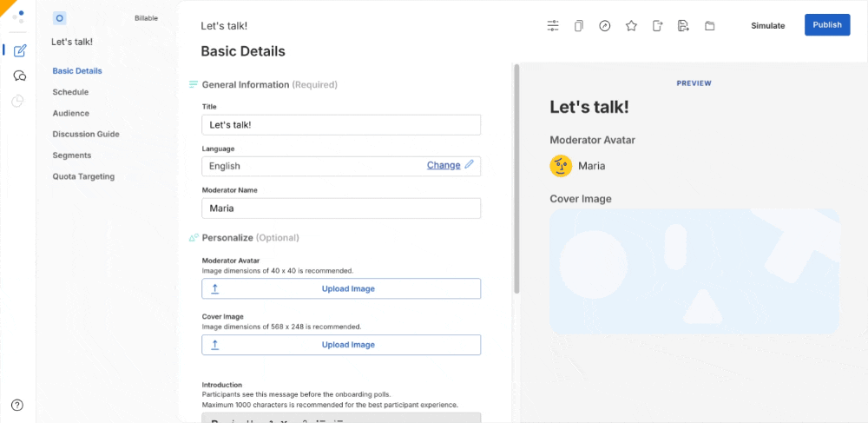Click into the Title field
The height and width of the screenshot is (423, 868).
341,125
